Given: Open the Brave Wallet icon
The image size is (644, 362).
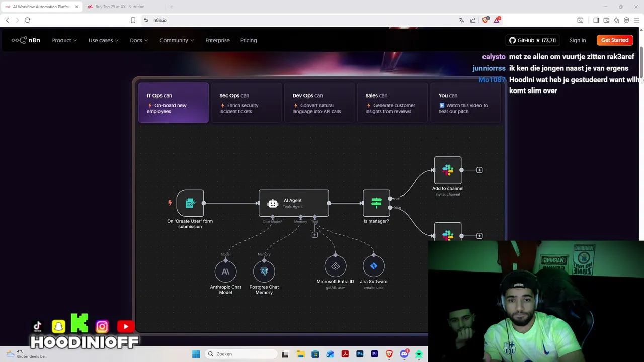Looking at the screenshot, I should (606, 20).
